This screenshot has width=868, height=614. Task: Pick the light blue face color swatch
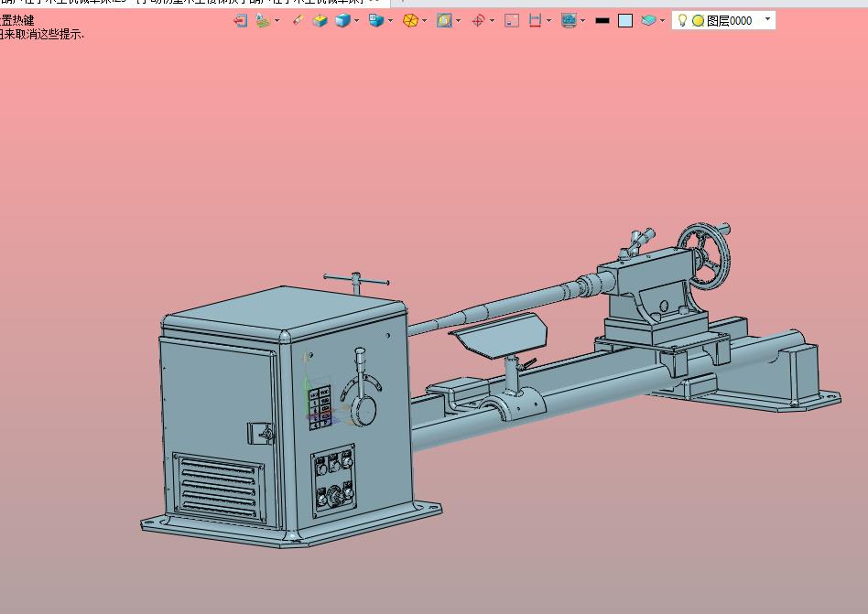coord(625,21)
